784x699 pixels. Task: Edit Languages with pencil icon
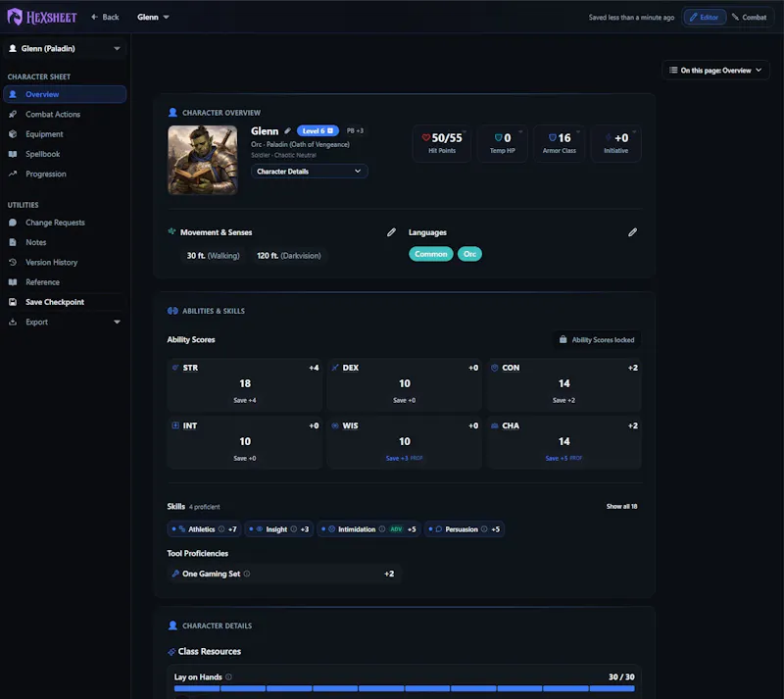coord(632,232)
